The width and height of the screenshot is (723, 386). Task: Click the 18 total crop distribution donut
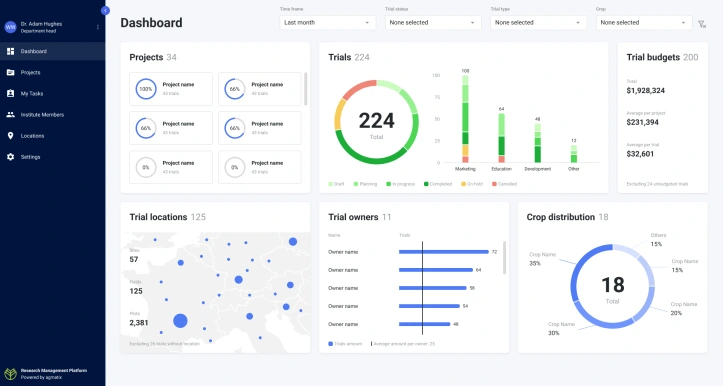[612, 287]
